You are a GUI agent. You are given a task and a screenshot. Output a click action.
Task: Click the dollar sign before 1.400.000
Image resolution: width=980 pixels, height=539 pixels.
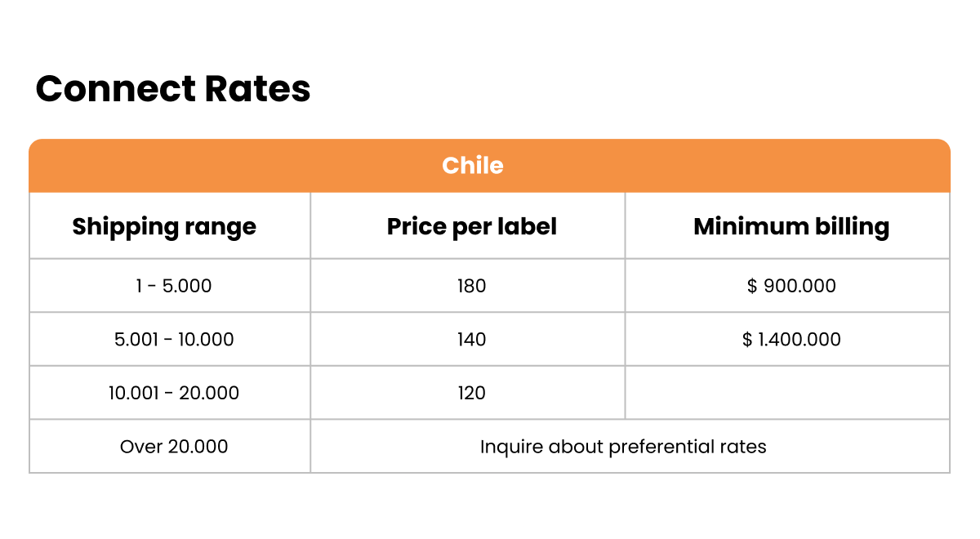[x=747, y=339]
